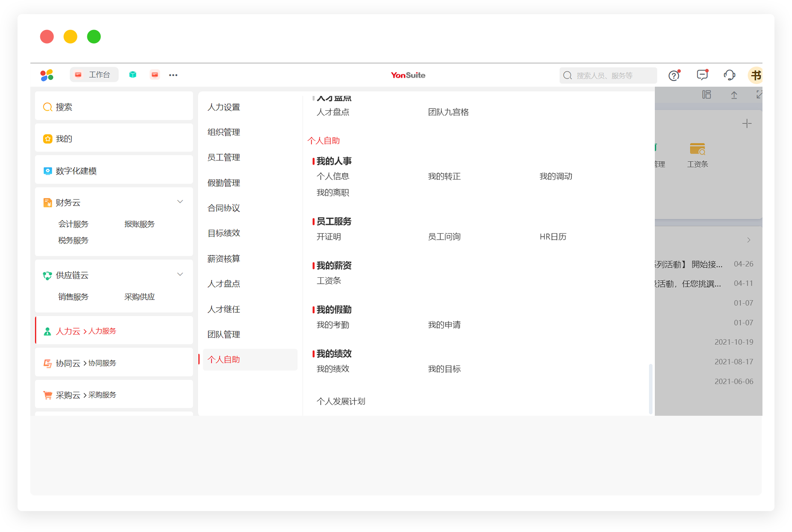Focus the 搜索人员、服务等 search field

click(x=608, y=76)
